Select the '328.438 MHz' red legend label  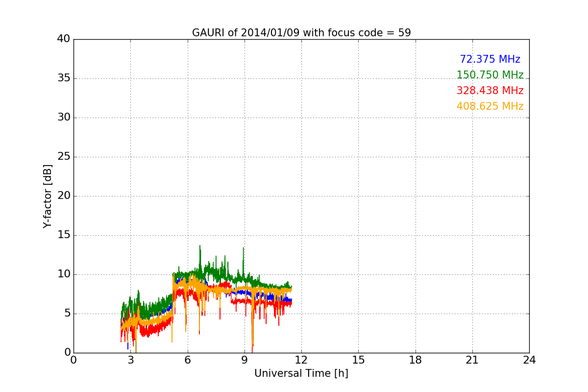click(490, 91)
